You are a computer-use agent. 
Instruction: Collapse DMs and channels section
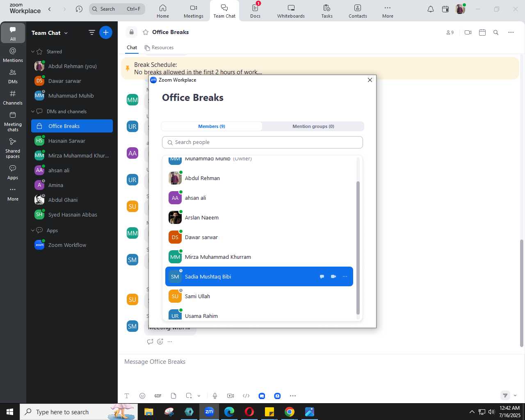pos(33,112)
